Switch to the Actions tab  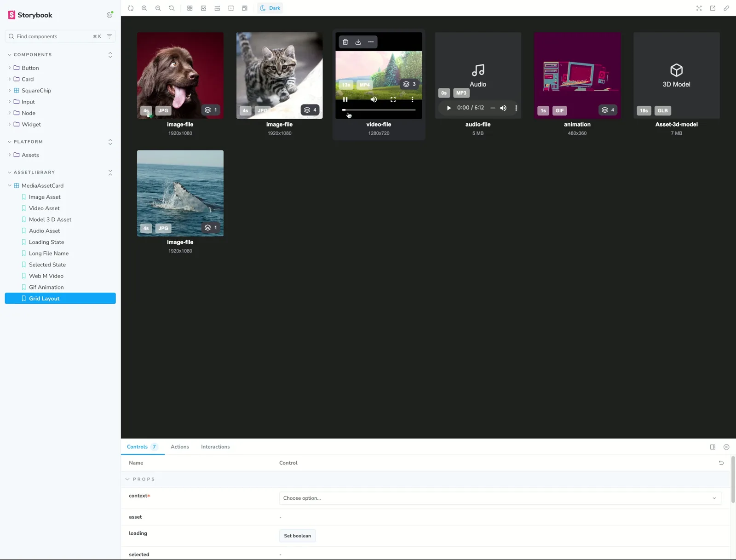(x=180, y=447)
